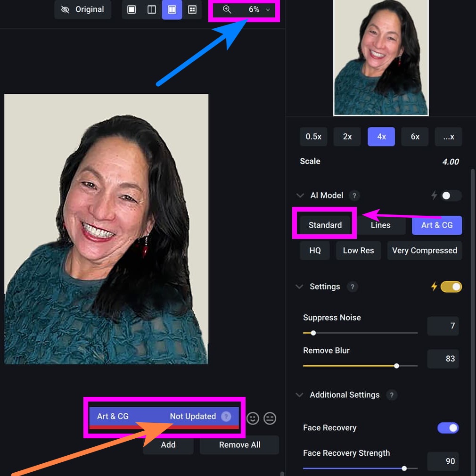476x476 pixels.
Task: Collapse the AI Model section
Action: (x=300, y=196)
